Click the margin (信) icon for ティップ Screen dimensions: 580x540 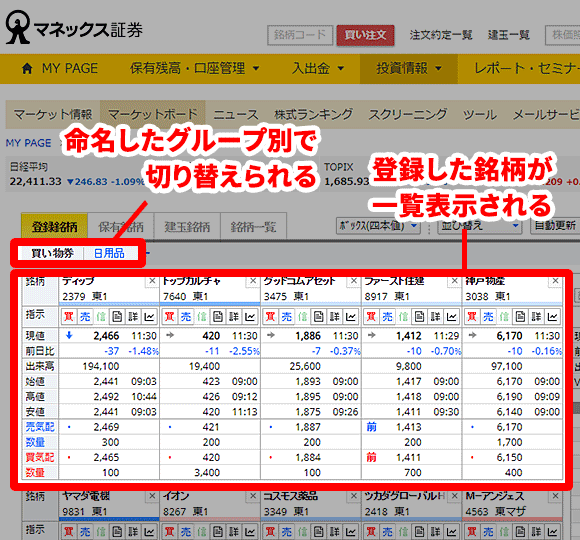point(101,317)
